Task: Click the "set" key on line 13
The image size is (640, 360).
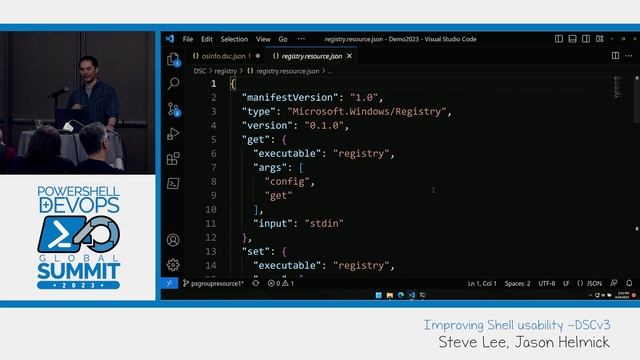Action: click(256, 251)
